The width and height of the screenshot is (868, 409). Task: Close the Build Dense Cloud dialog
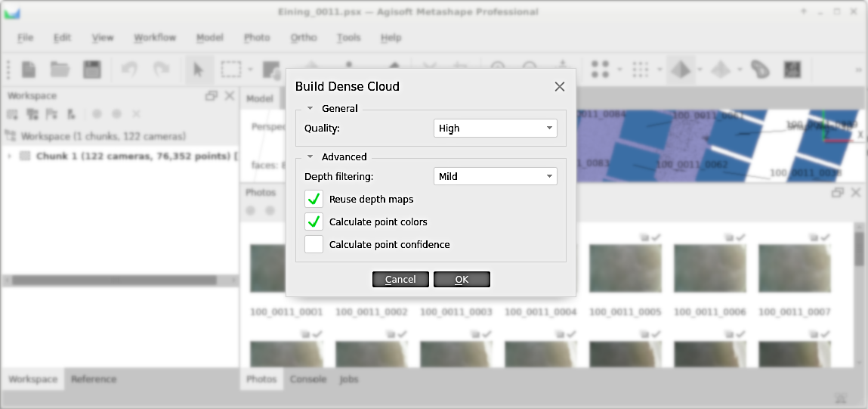[560, 86]
